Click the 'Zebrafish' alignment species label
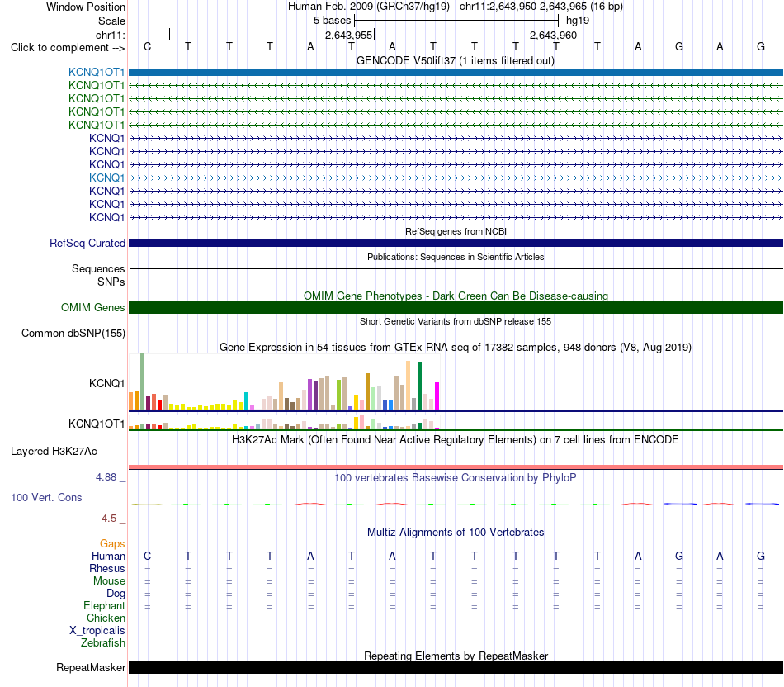 [103, 643]
